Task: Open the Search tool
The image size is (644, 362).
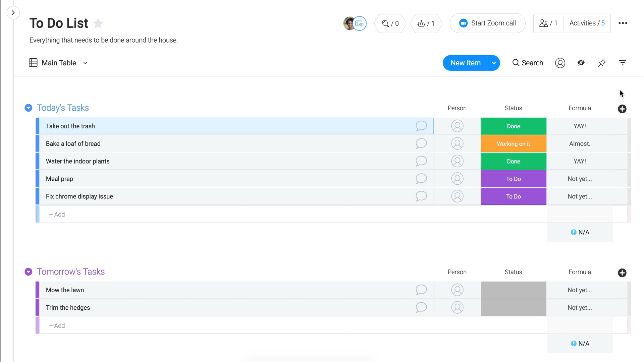Action: (528, 63)
